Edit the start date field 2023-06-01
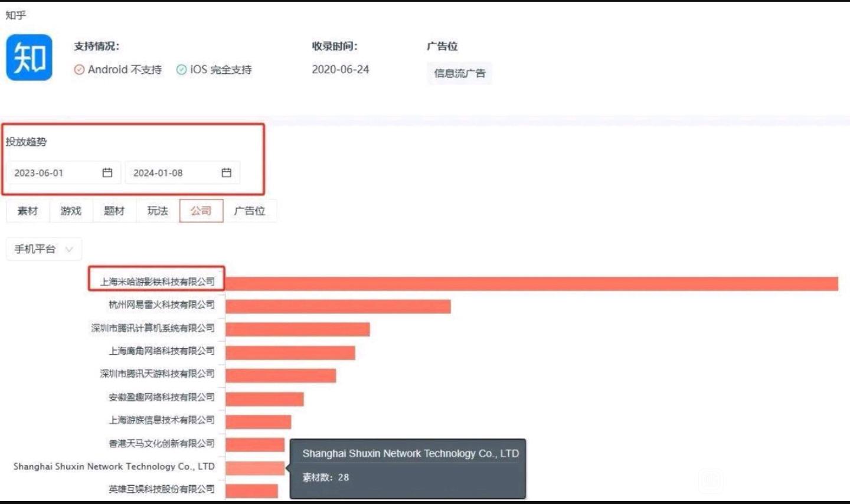Image resolution: width=850 pixels, height=504 pixels. pos(64,172)
